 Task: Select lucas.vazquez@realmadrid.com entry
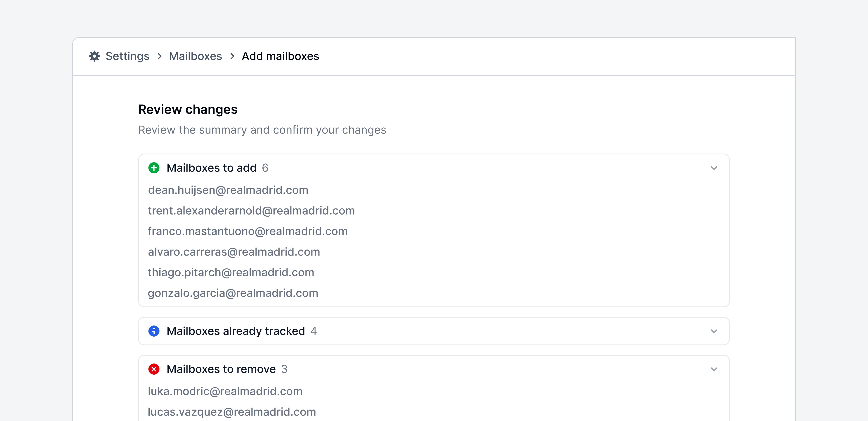pos(232,412)
